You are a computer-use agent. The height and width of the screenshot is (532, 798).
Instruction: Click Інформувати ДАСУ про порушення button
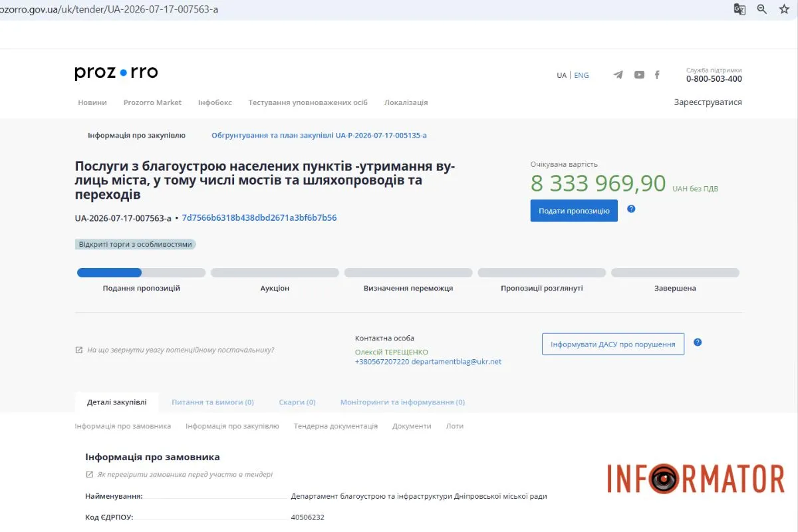pos(613,344)
